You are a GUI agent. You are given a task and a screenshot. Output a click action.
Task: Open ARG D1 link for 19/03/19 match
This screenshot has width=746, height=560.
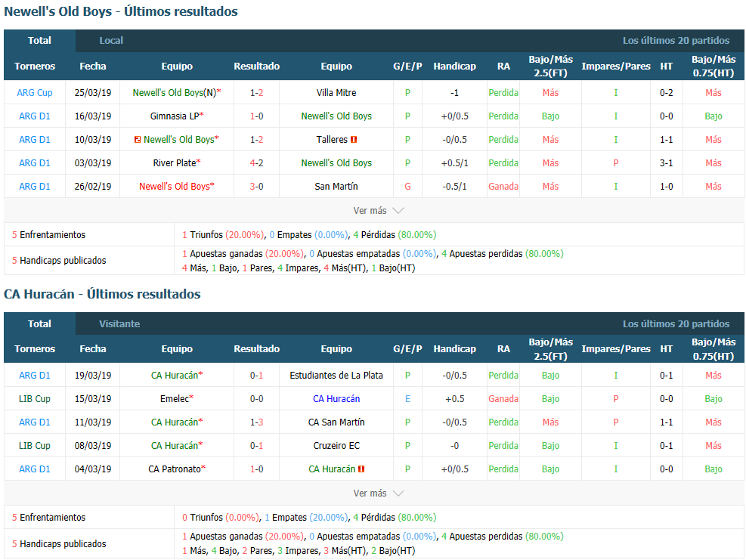pyautogui.click(x=35, y=376)
